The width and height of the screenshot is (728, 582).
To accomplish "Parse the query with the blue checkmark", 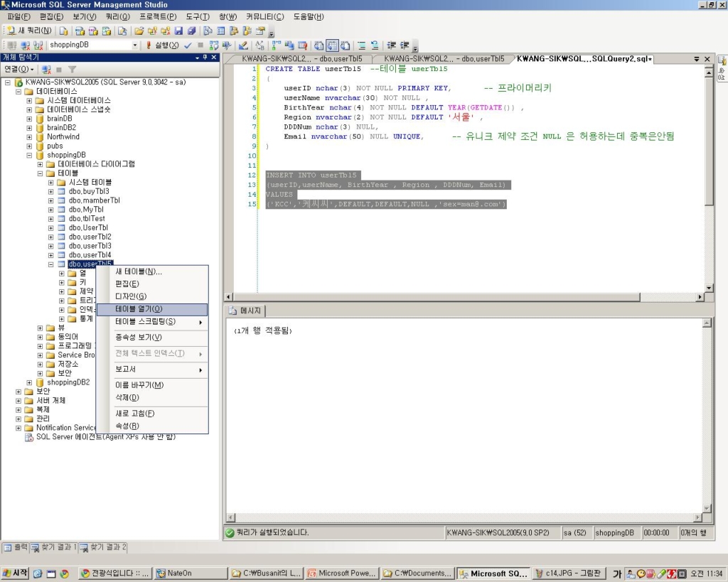I will (188, 45).
